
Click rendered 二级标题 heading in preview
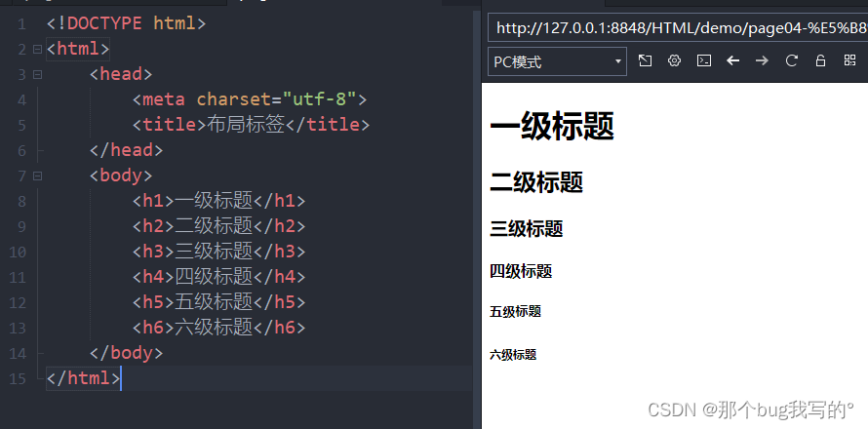(536, 182)
